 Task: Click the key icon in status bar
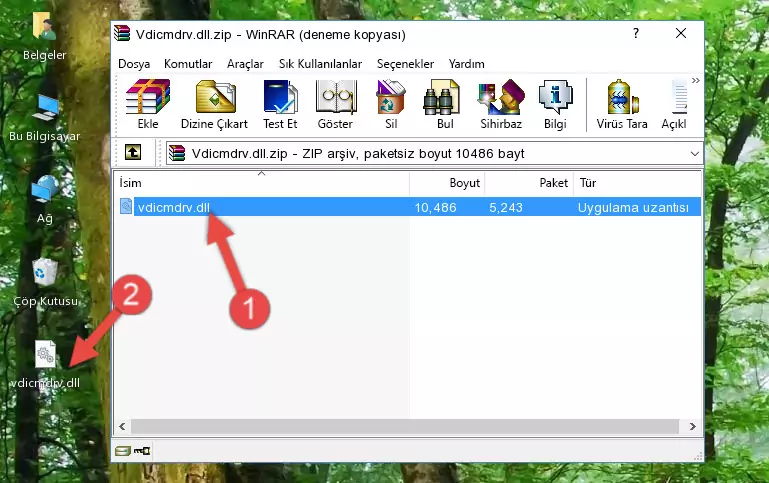pos(142,451)
